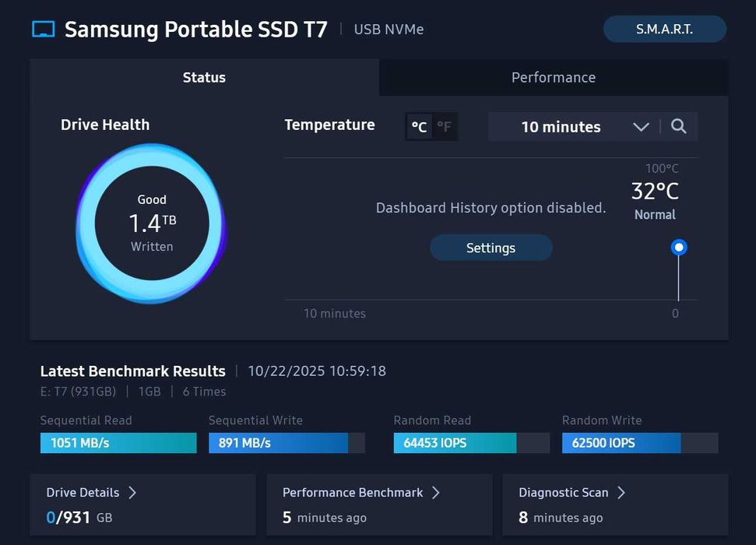Click '5 minutes ago' under Performance Benchmark
This screenshot has height=545, width=756.
pyautogui.click(x=325, y=518)
